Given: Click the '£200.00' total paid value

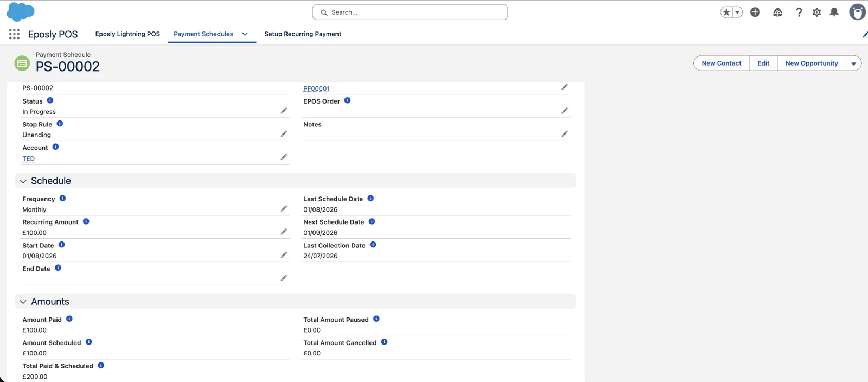Looking at the screenshot, I should pyautogui.click(x=35, y=377).
